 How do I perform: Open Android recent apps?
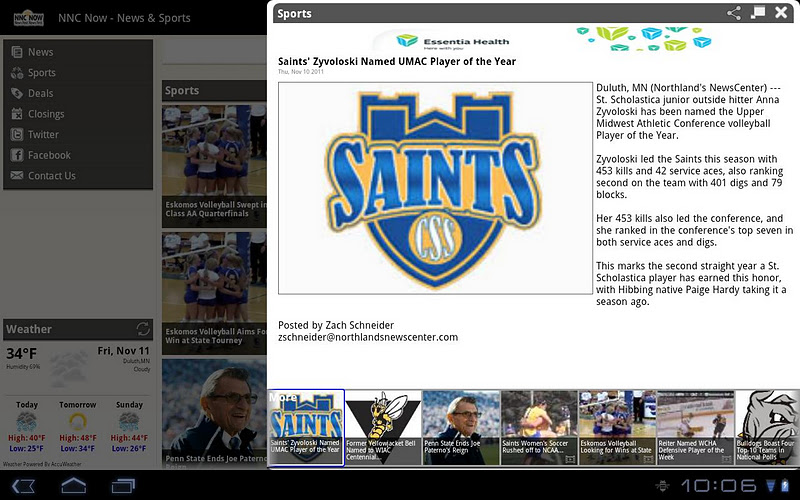tap(123, 486)
